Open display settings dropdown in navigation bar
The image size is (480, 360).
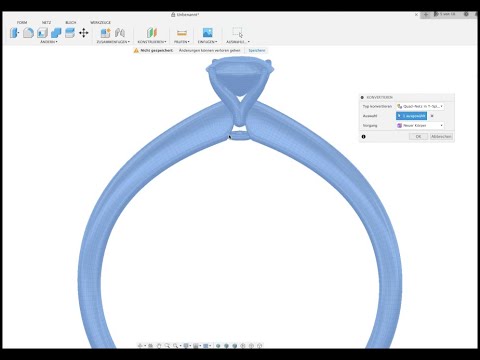pos(187,346)
